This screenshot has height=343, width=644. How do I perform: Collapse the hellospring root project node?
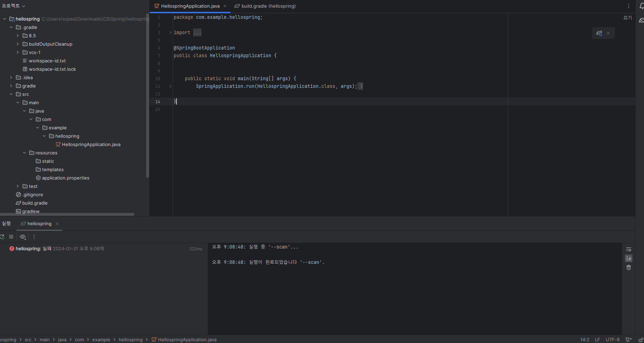tap(5, 19)
